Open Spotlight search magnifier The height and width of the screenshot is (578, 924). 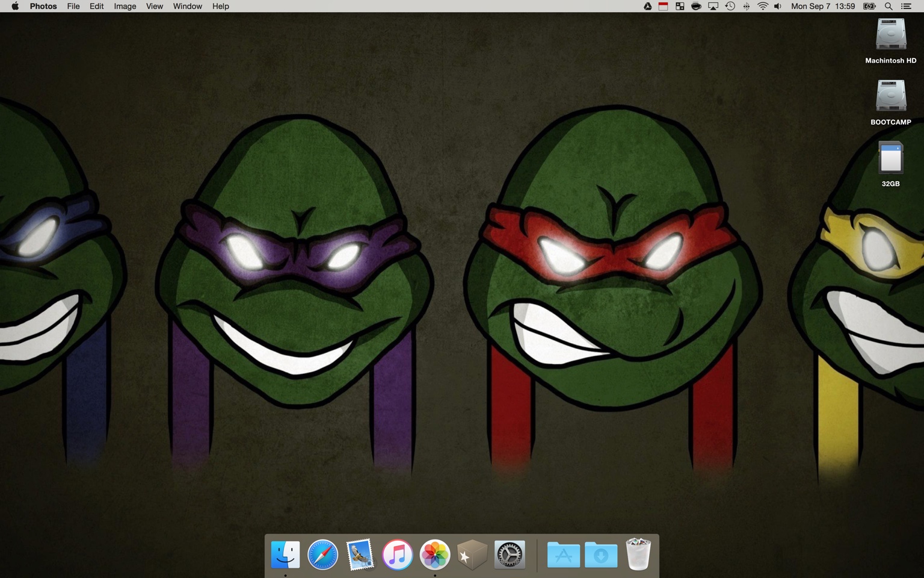click(889, 6)
